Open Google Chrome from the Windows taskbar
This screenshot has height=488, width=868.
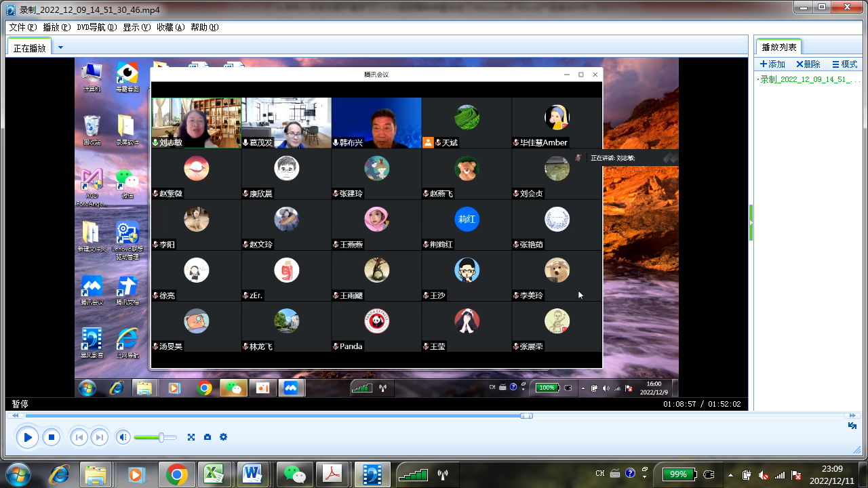177,474
